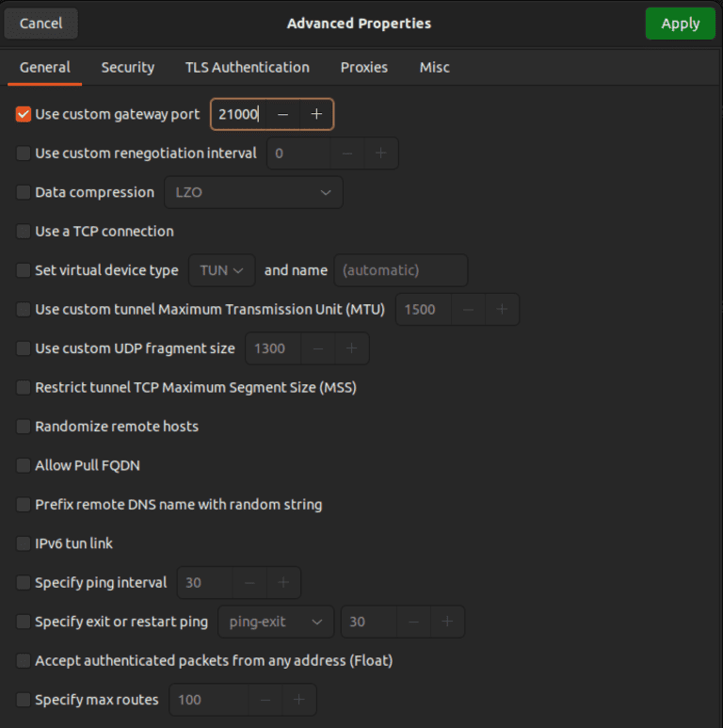Increase the custom gateway port value

316,114
